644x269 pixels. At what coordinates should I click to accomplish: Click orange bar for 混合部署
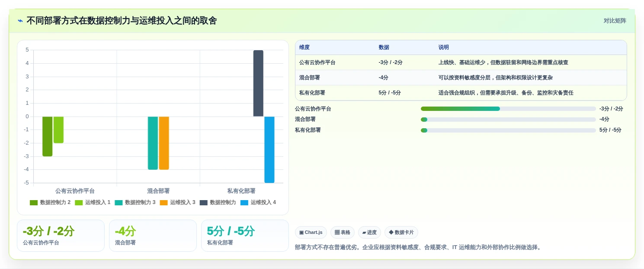pyautogui.click(x=164, y=143)
